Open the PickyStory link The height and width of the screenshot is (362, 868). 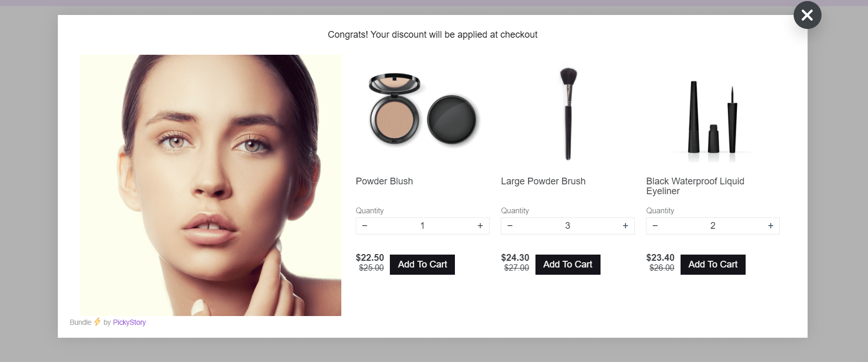[x=129, y=322]
